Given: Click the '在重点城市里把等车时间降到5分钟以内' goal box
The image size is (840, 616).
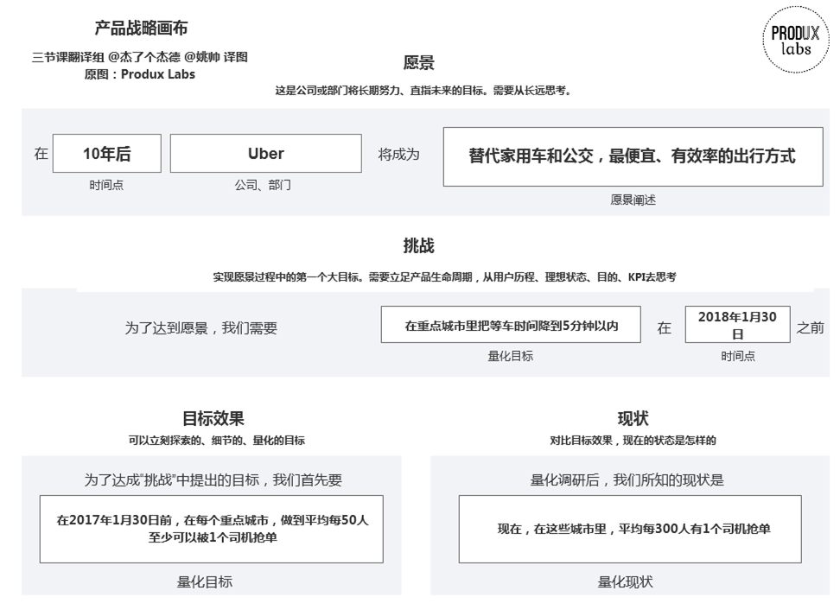Looking at the screenshot, I should click(x=511, y=325).
